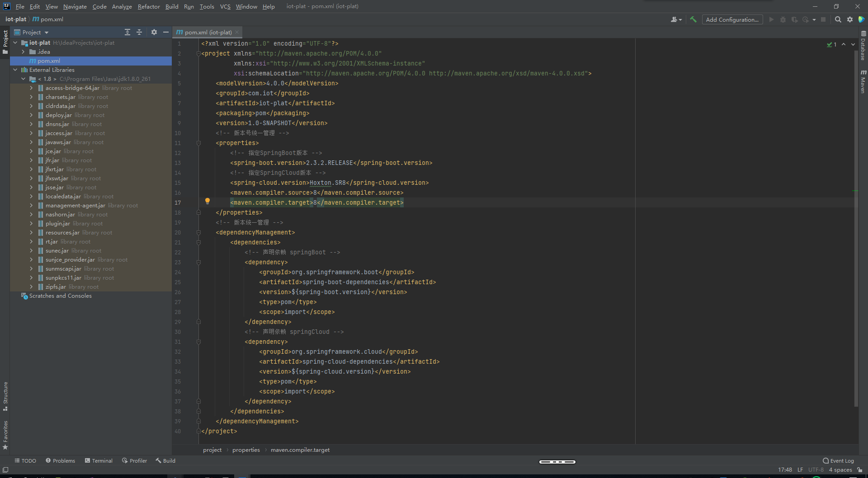This screenshot has width=868, height=478.
Task: Toggle the TODO tool window
Action: point(25,460)
